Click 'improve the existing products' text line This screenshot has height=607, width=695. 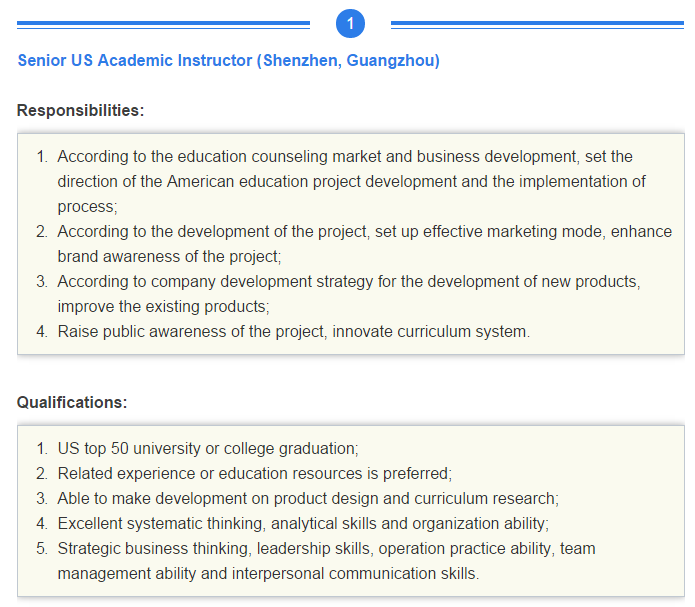(163, 307)
